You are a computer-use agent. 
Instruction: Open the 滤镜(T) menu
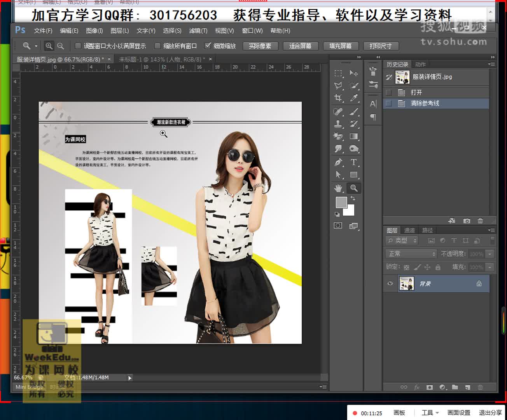point(198,31)
